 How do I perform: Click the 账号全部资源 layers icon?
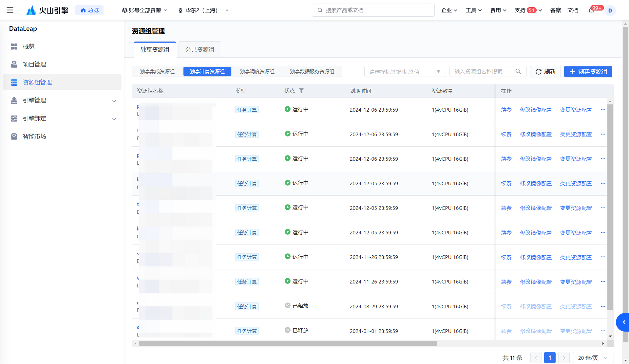124,10
